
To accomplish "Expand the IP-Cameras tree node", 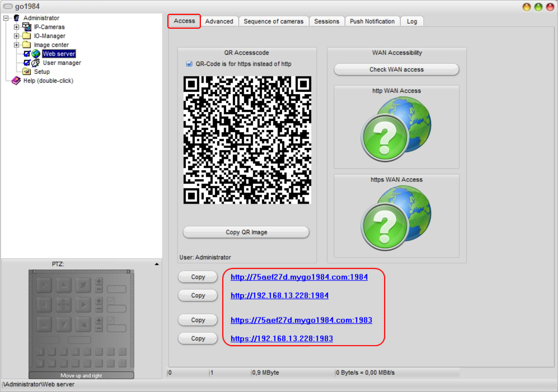I will [x=16, y=27].
